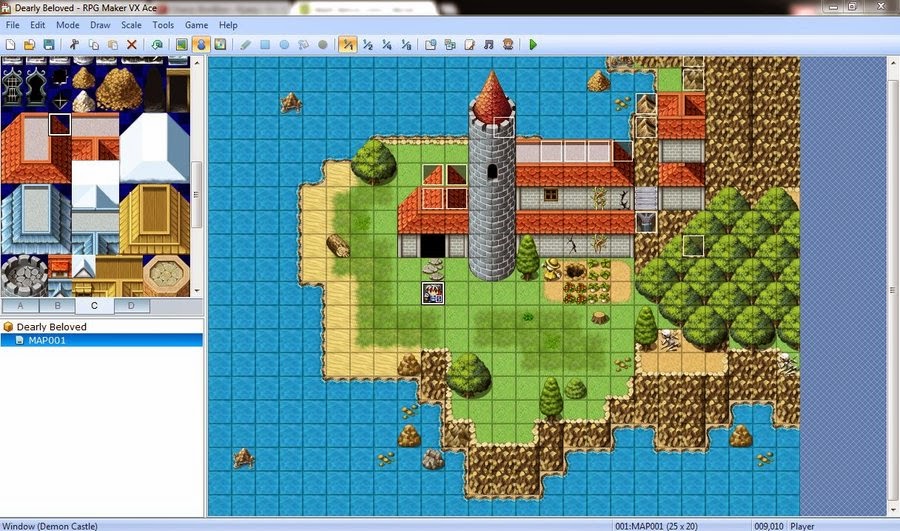The height and width of the screenshot is (531, 900).
Task: Set map zoom scale to 1/8
Action: click(x=406, y=44)
